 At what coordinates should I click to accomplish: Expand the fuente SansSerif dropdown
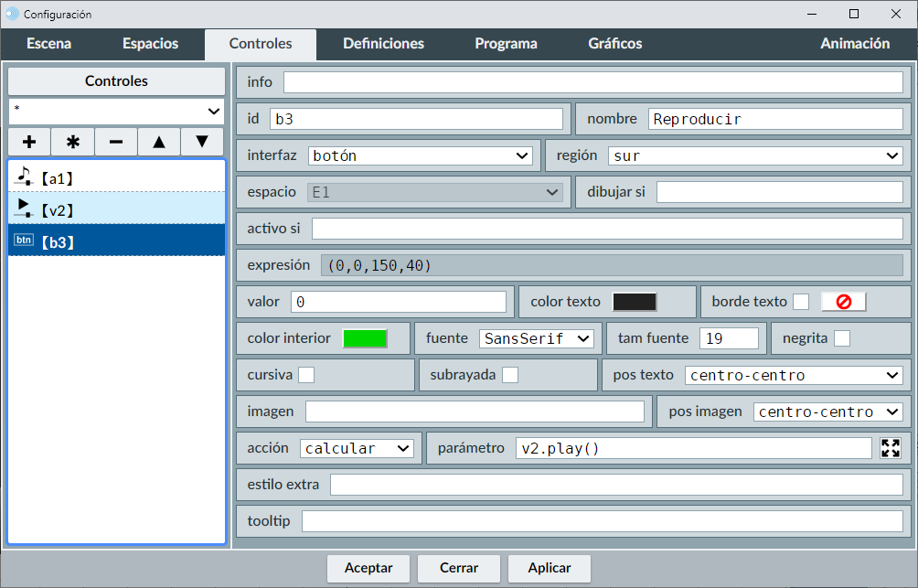coord(536,338)
